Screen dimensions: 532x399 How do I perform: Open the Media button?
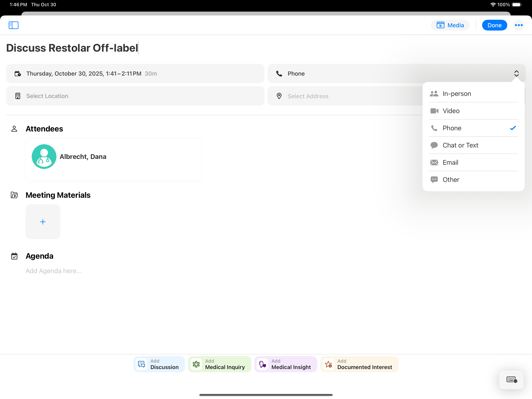pyautogui.click(x=450, y=25)
